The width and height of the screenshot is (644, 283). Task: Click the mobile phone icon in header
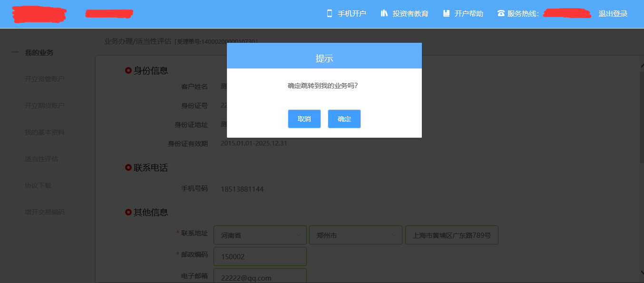coord(329,13)
